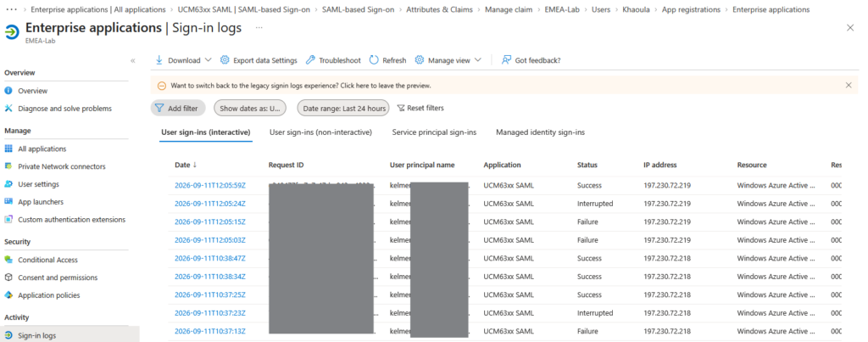Click the Add filter funnel icon
Viewport: 868px width, 342px height.
(159, 108)
